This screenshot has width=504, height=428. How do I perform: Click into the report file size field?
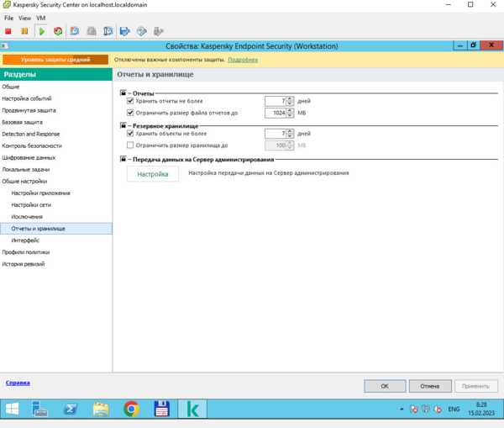click(x=275, y=113)
